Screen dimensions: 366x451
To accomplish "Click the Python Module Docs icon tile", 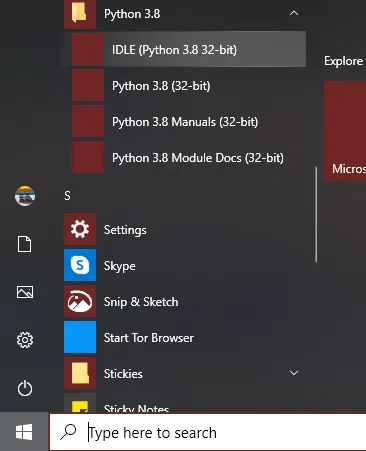I will 88,157.
